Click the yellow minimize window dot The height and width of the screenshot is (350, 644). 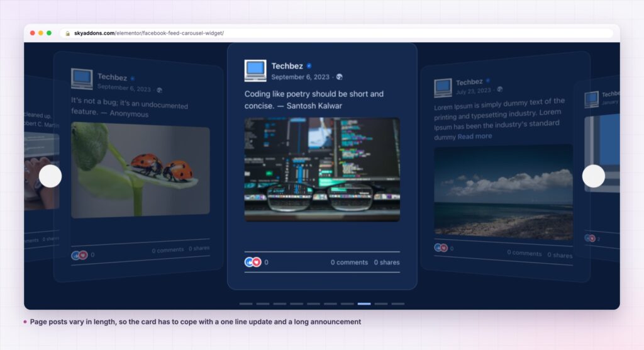(41, 33)
